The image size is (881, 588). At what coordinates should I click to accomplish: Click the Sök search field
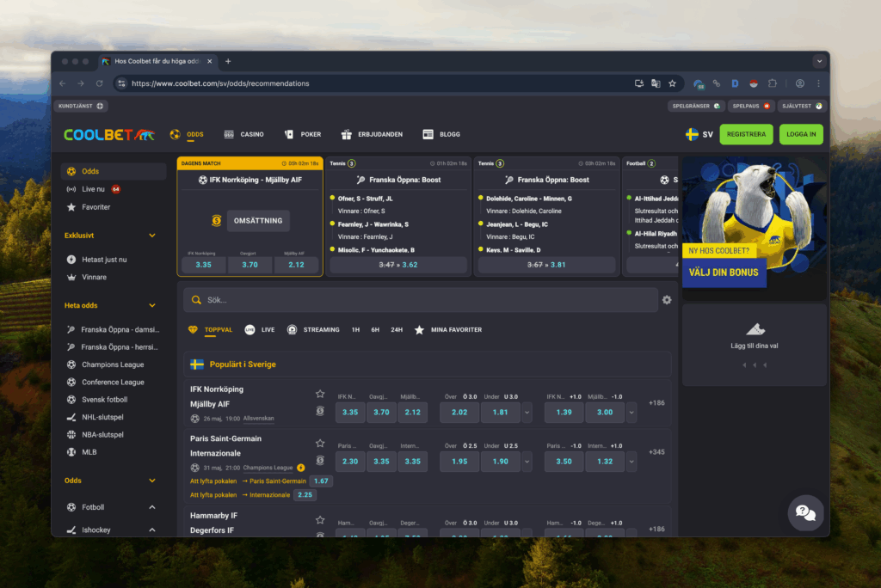click(x=421, y=300)
